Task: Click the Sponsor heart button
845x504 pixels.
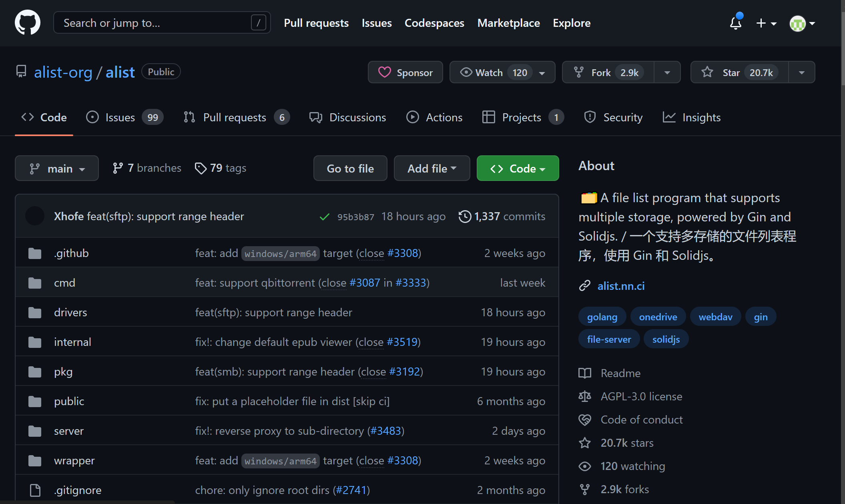Action: coord(405,72)
